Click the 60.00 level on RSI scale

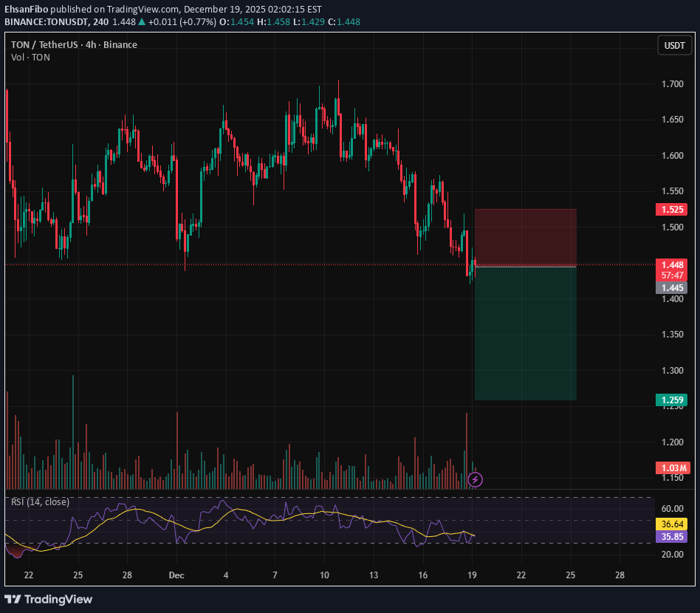pyautogui.click(x=671, y=509)
